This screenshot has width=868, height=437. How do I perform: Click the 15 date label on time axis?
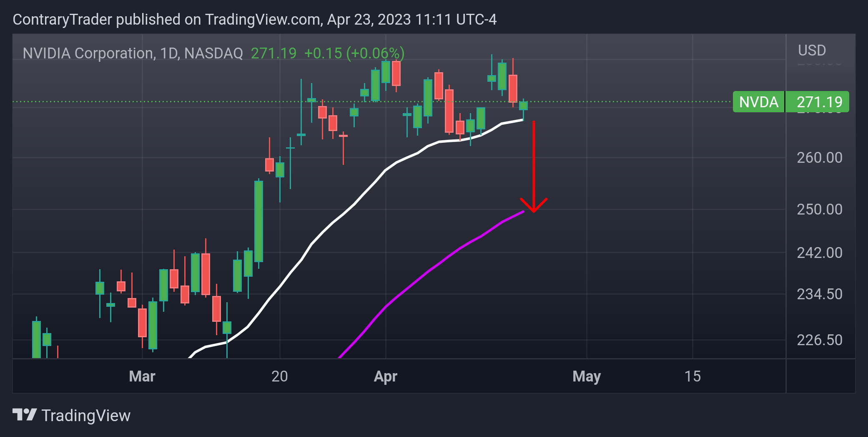pyautogui.click(x=692, y=376)
